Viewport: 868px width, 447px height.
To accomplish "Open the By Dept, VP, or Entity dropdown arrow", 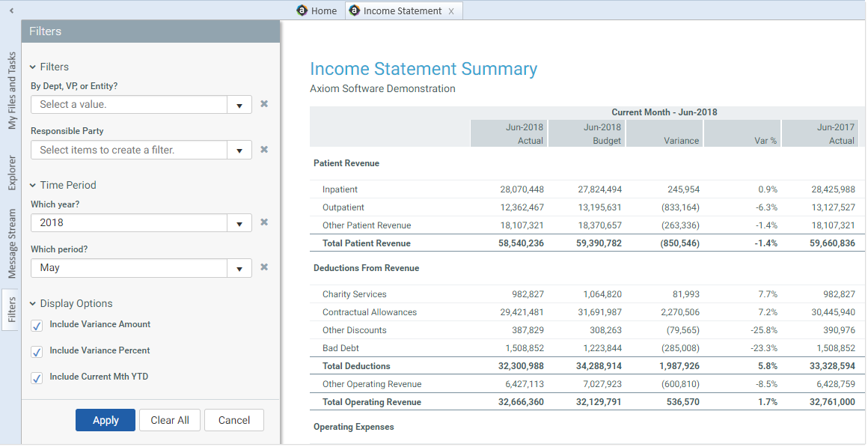I will [x=239, y=105].
